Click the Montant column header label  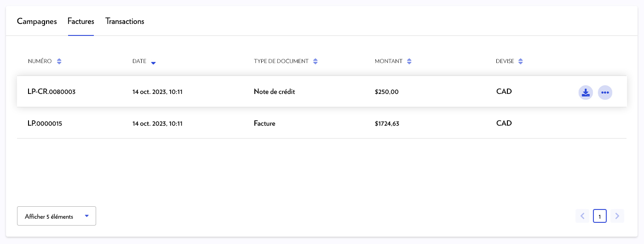(x=388, y=61)
